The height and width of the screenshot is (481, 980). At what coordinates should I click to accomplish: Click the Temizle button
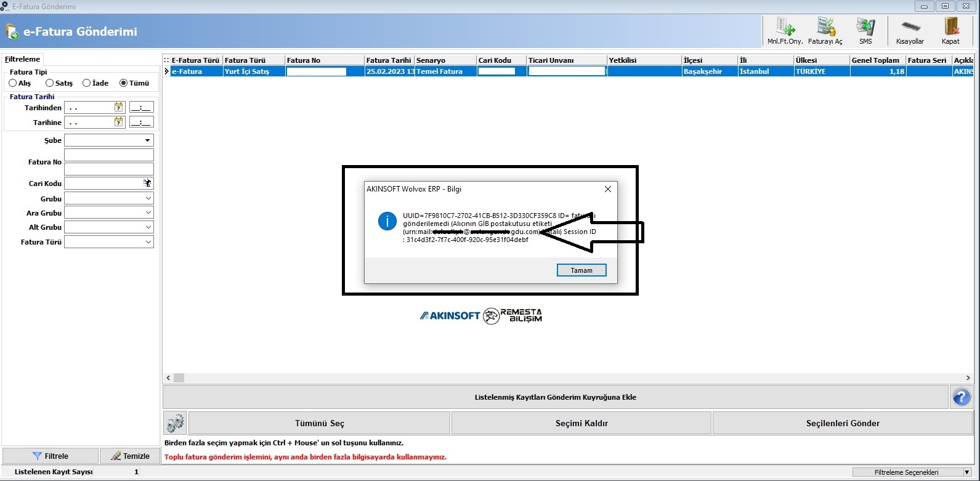[x=130, y=456]
